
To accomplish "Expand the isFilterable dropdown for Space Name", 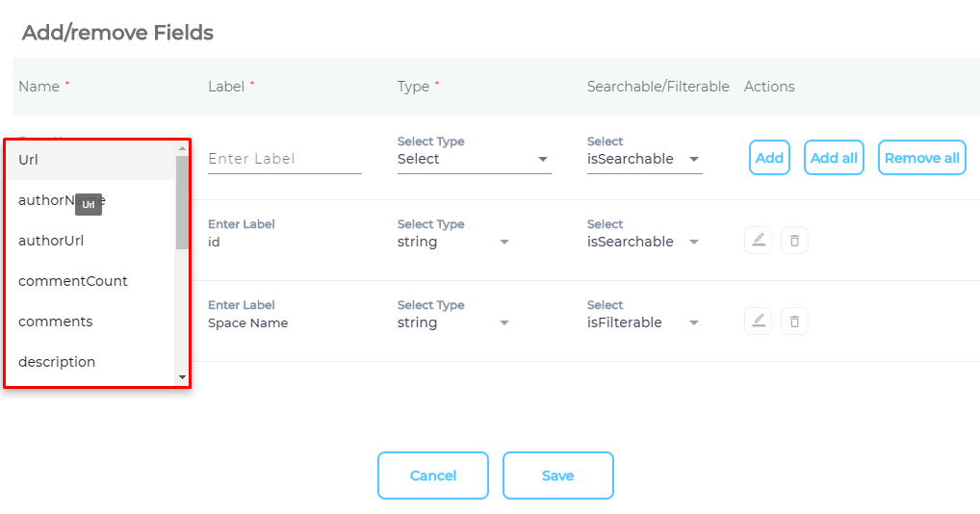I will coord(644,322).
